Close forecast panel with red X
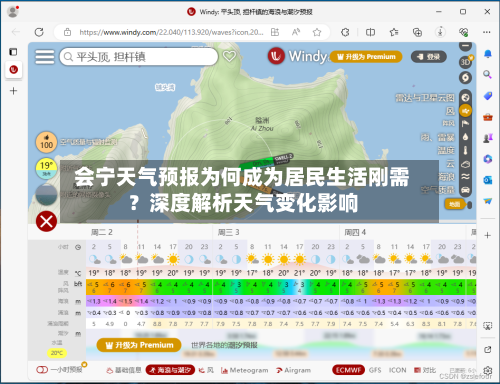The image size is (500, 384). (x=46, y=221)
